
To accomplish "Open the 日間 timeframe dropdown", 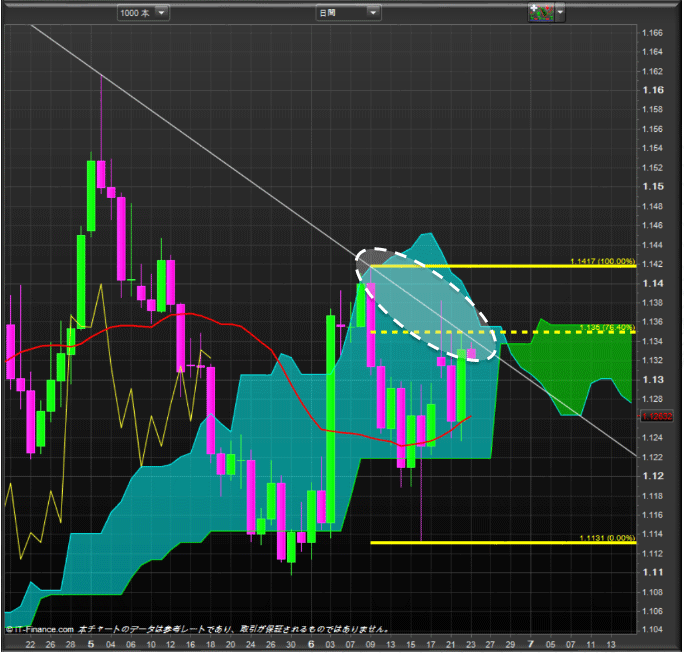I will (x=348, y=13).
